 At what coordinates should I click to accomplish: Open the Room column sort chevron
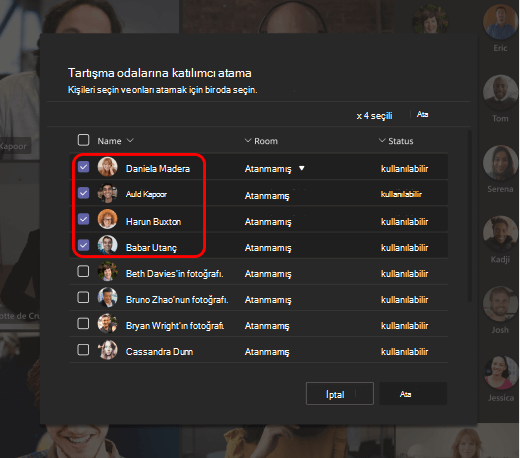click(248, 141)
